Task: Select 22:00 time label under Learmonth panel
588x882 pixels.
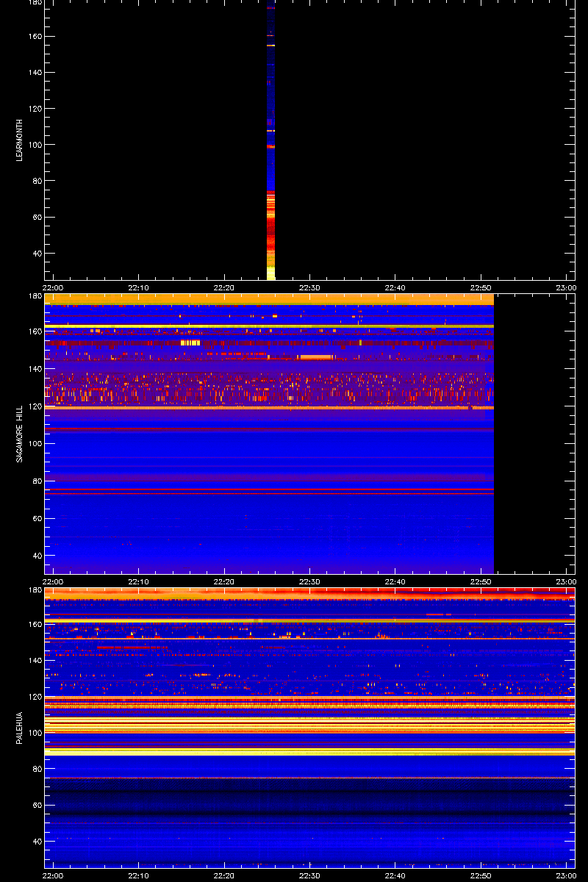Action: 53,287
